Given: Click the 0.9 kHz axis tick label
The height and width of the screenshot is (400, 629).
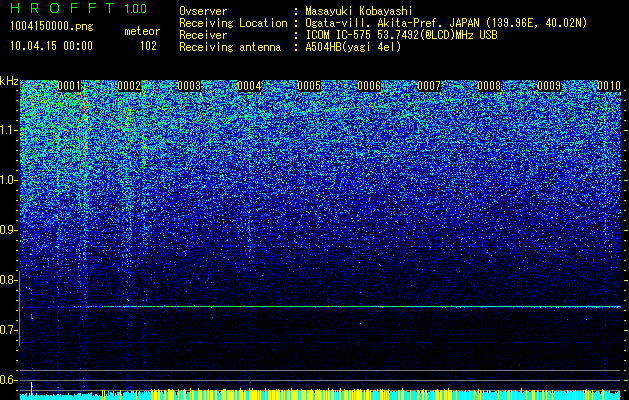Looking at the screenshot, I should coord(8,230).
